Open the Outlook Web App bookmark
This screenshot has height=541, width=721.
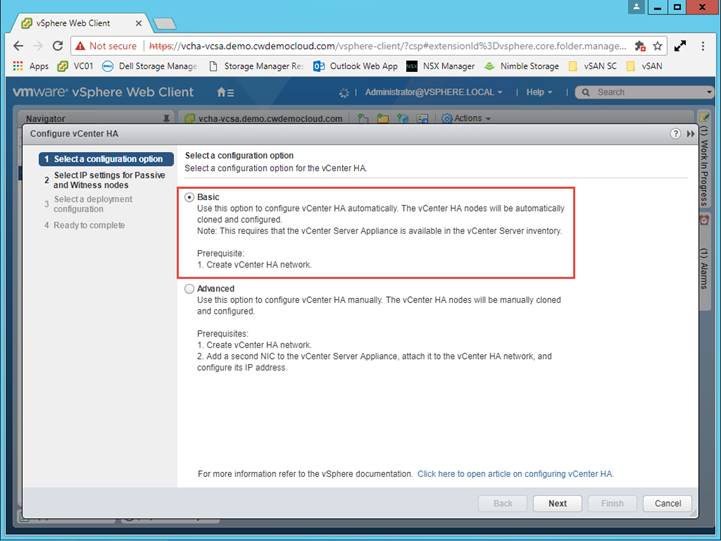click(355, 66)
